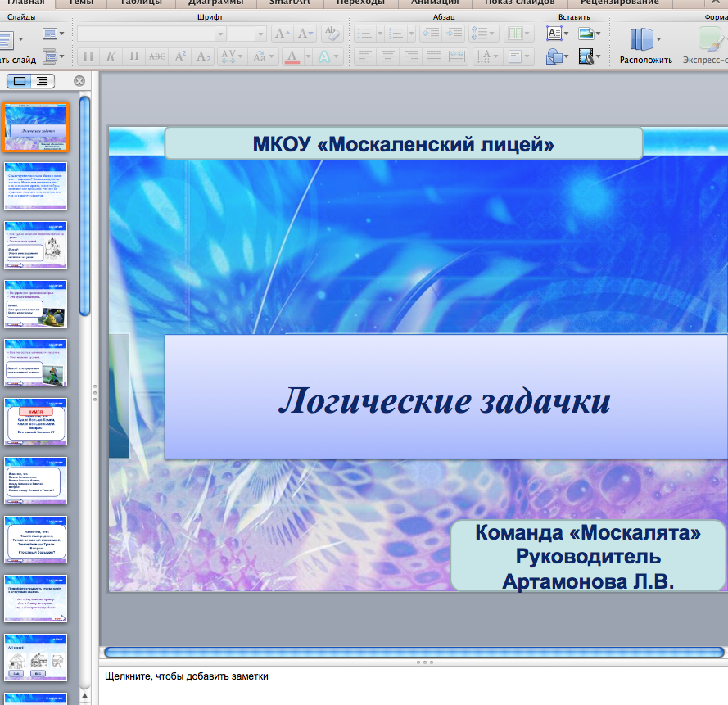Switch to the Рецензирование tab
The image size is (728, 705).
click(x=619, y=2)
